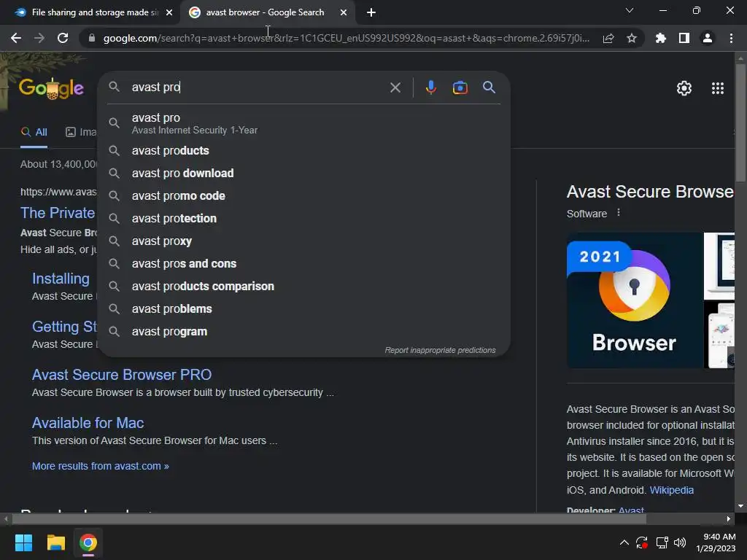Open the Google apps grid
The image size is (747, 560).
point(718,88)
